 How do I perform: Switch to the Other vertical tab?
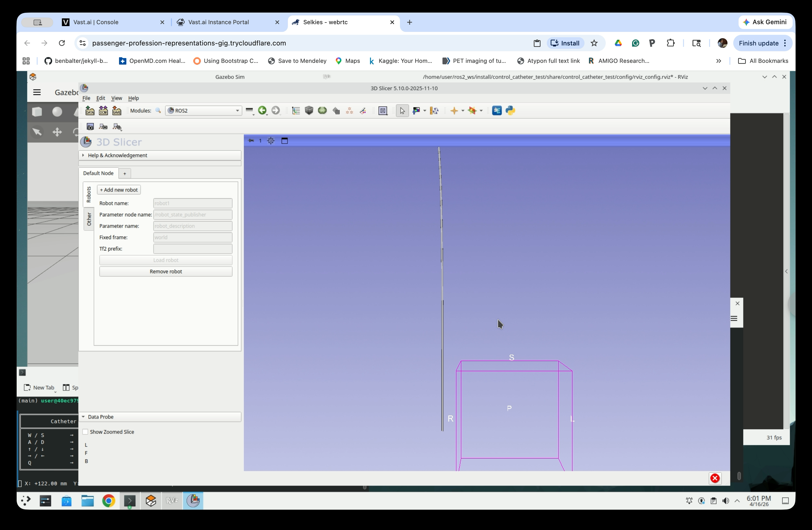pyautogui.click(x=89, y=219)
